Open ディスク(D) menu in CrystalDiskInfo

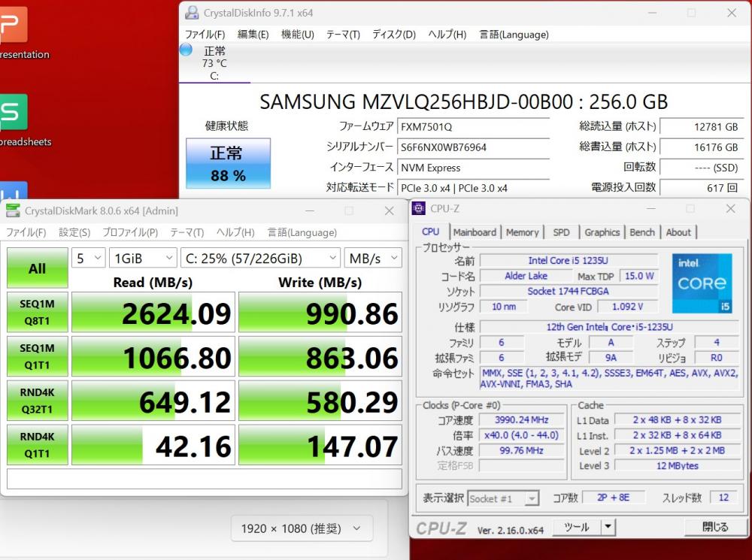(394, 35)
